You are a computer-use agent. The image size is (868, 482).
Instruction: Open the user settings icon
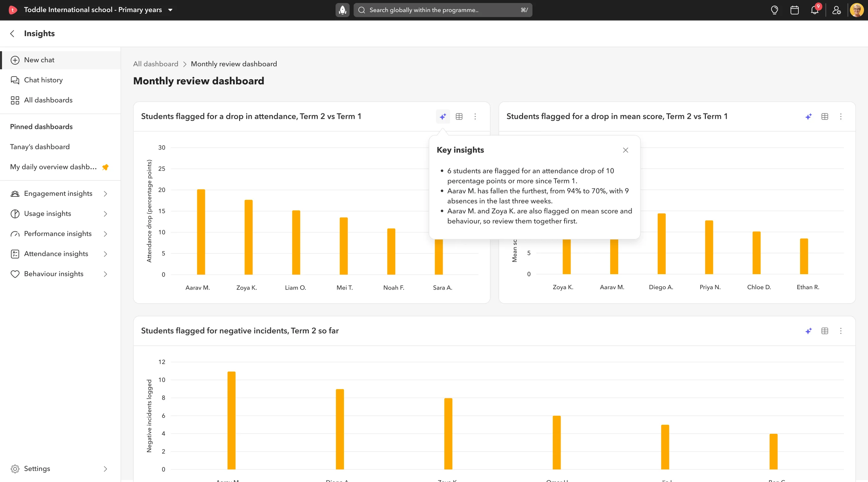click(x=836, y=10)
